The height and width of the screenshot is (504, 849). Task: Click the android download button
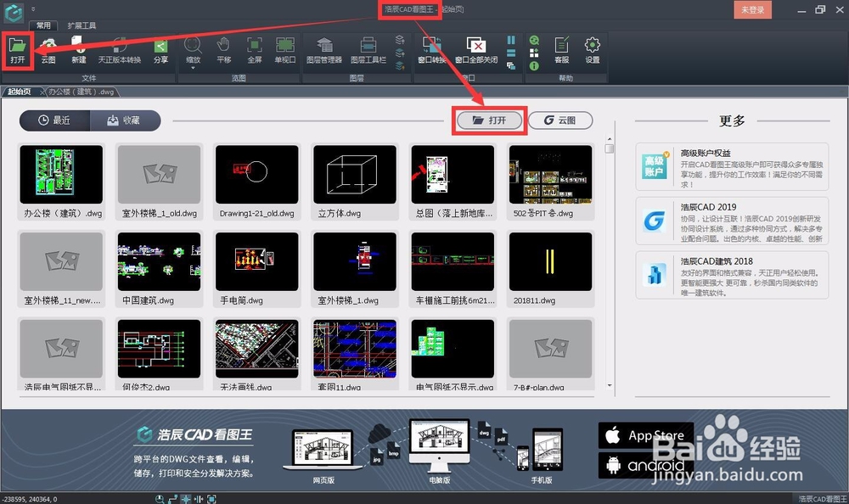(645, 465)
